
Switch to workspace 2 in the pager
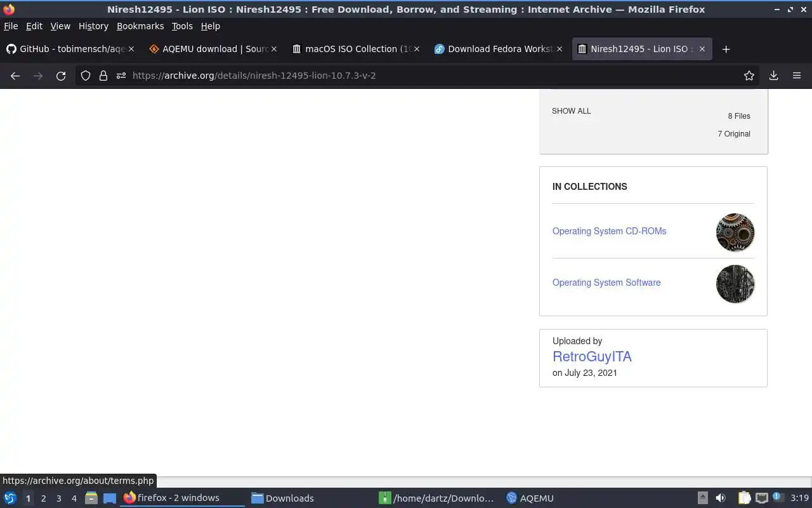coord(43,498)
